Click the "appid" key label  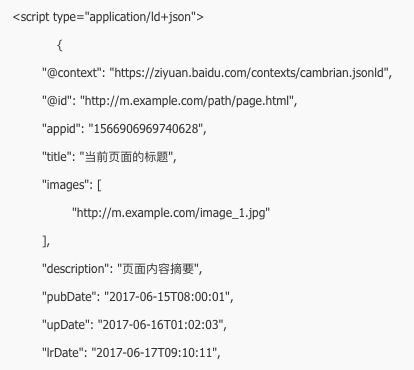coord(61,129)
